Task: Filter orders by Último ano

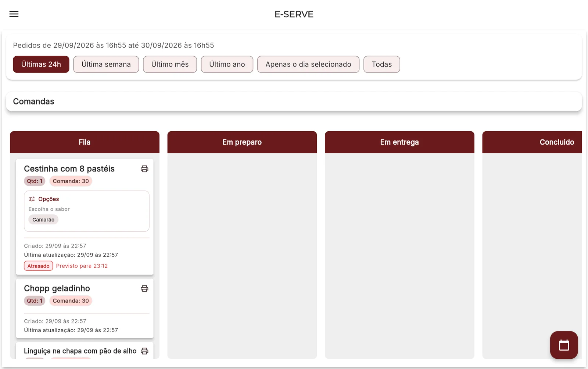Action: [x=227, y=64]
